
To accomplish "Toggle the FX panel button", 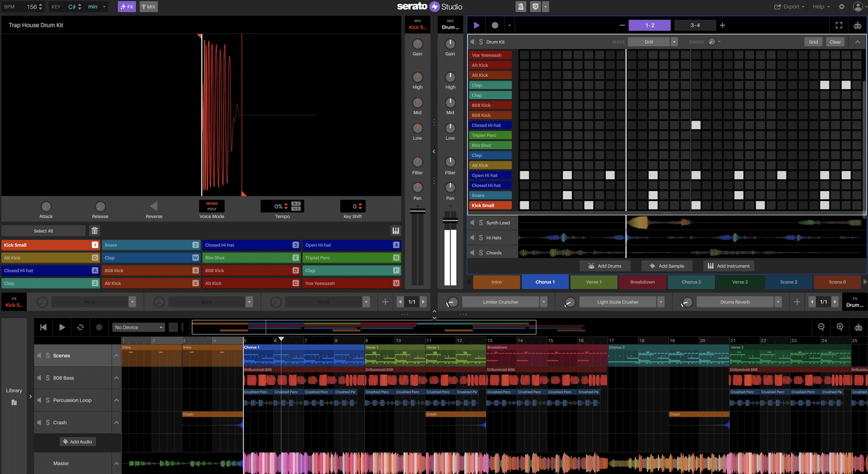I will [127, 7].
